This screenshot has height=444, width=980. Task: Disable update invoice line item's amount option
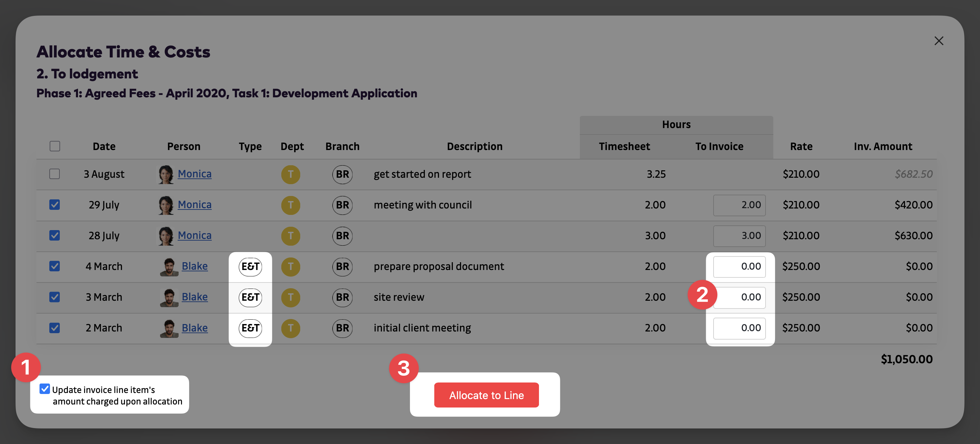[x=45, y=389]
